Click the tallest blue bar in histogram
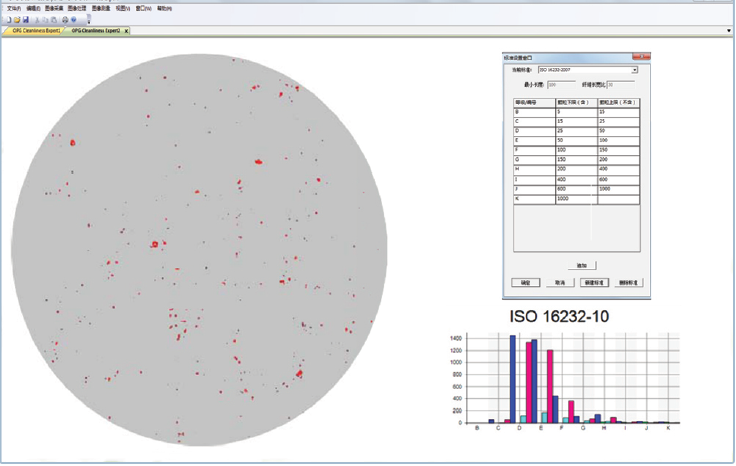This screenshot has height=466, width=736. point(513,379)
